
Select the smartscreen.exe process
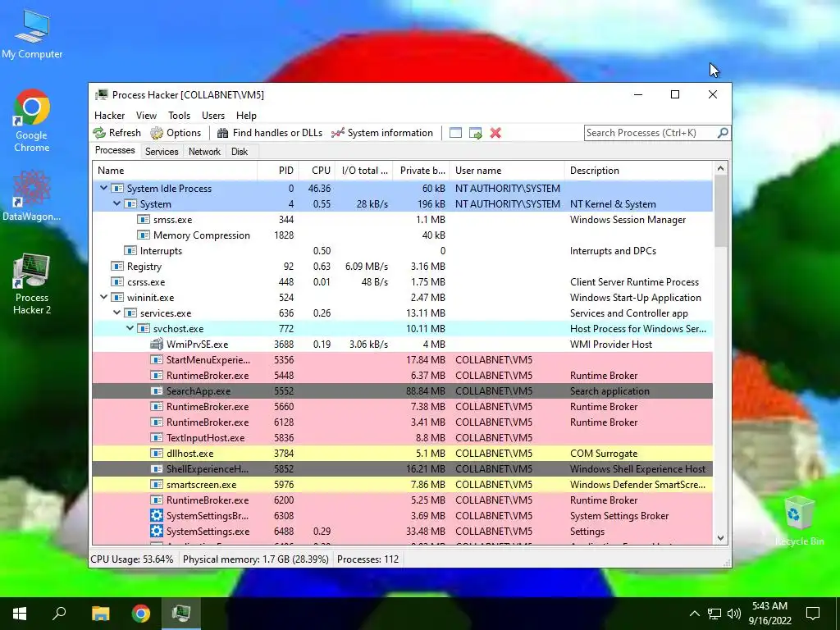[x=403, y=484]
